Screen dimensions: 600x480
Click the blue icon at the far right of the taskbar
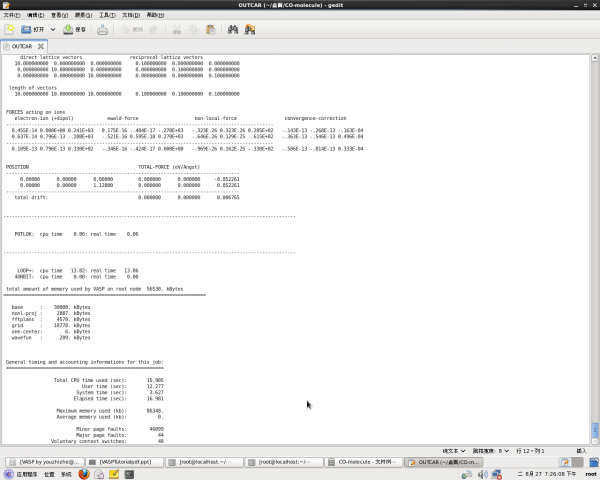[x=594, y=462]
